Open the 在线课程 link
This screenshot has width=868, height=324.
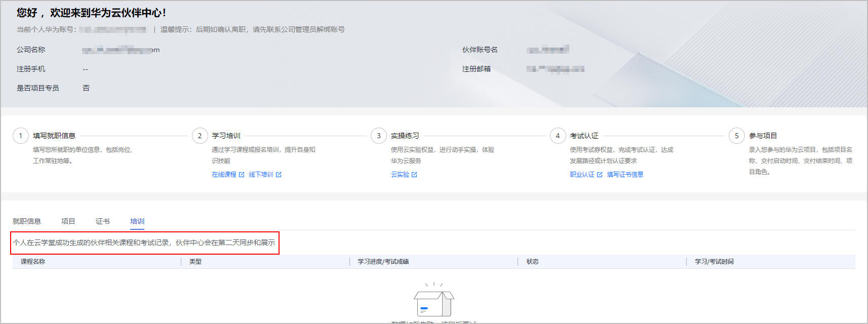tap(224, 175)
